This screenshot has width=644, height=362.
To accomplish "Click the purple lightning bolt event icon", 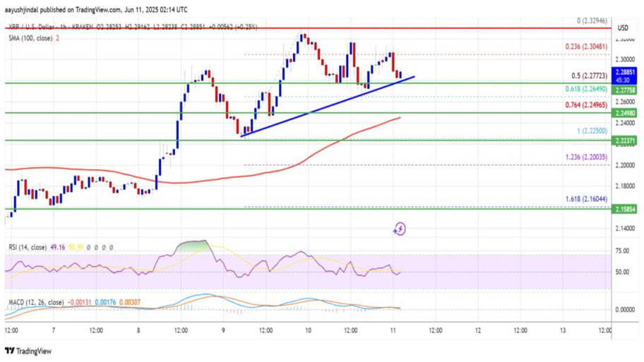I will [400, 228].
